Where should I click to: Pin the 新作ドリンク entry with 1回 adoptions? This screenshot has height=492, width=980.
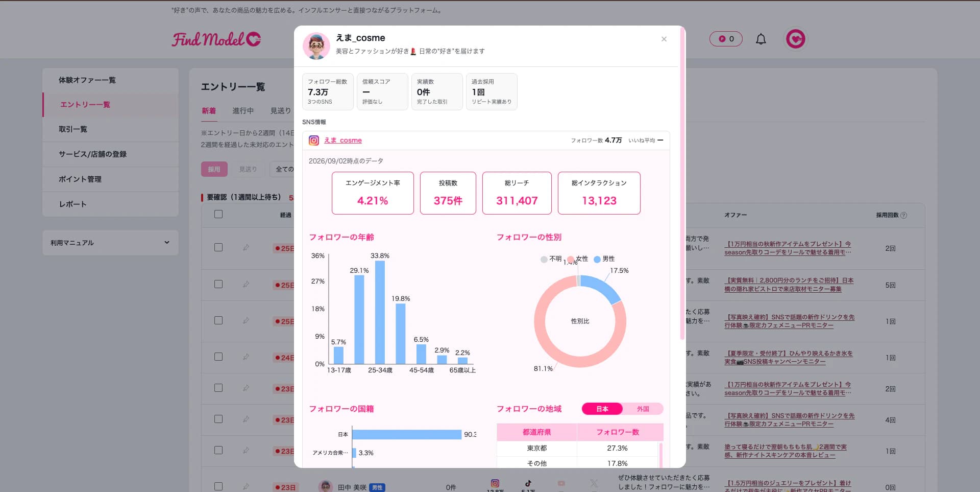pyautogui.click(x=246, y=320)
